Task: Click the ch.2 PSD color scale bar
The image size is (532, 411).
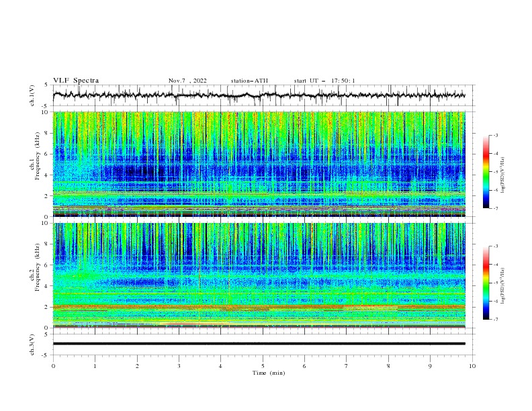Action: 486,283
